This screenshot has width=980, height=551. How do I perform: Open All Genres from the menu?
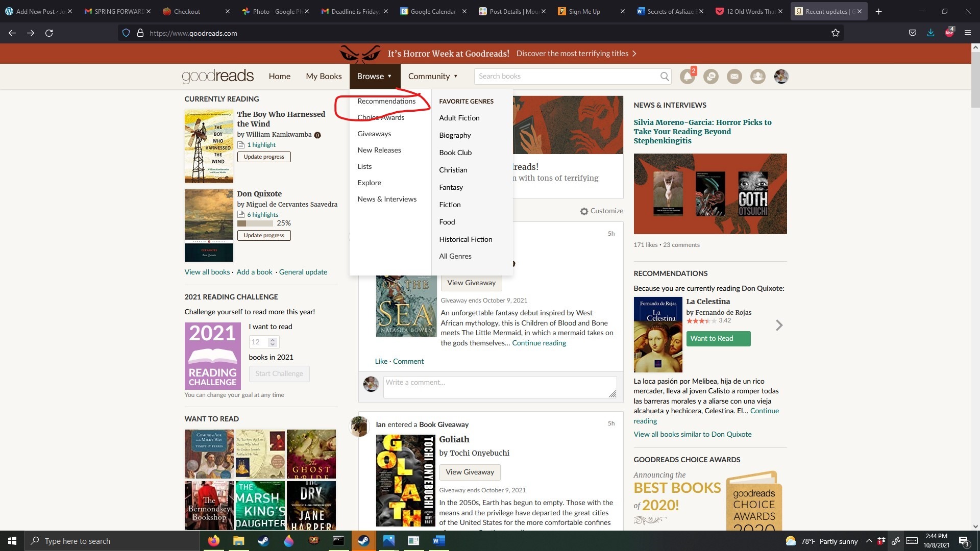455,256
